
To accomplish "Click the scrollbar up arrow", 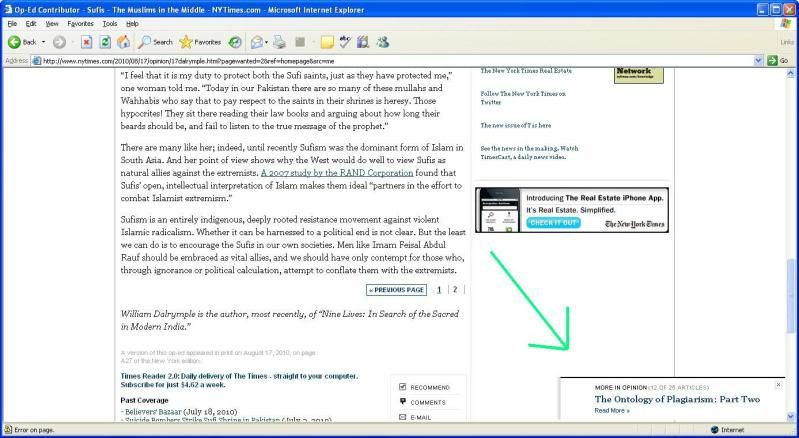I will [x=790, y=73].
